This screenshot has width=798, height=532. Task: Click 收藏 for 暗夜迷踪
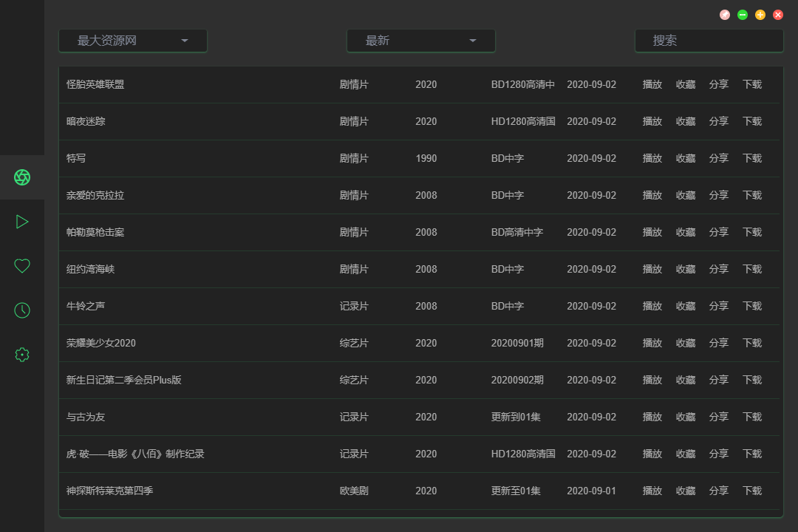686,121
